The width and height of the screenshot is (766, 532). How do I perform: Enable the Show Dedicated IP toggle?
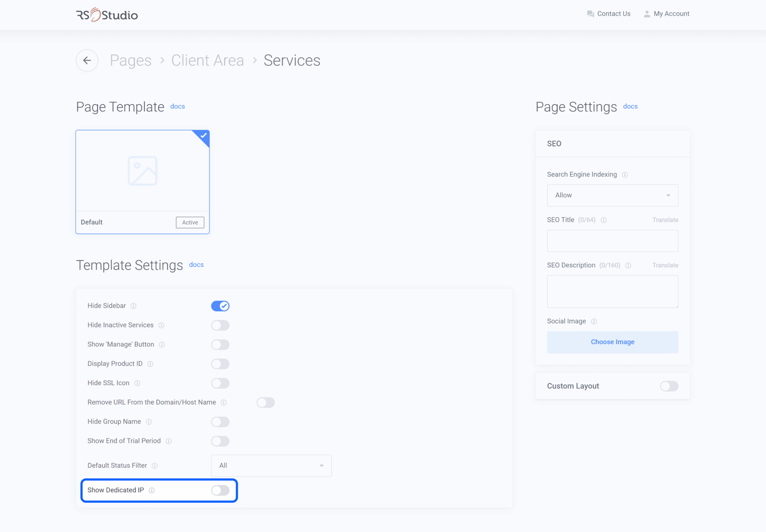pyautogui.click(x=220, y=490)
